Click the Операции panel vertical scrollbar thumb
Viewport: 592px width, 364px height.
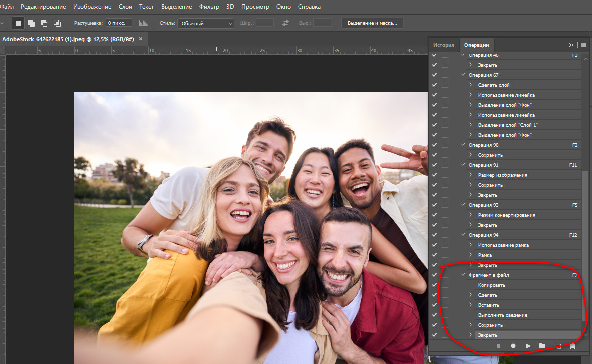coord(585,245)
